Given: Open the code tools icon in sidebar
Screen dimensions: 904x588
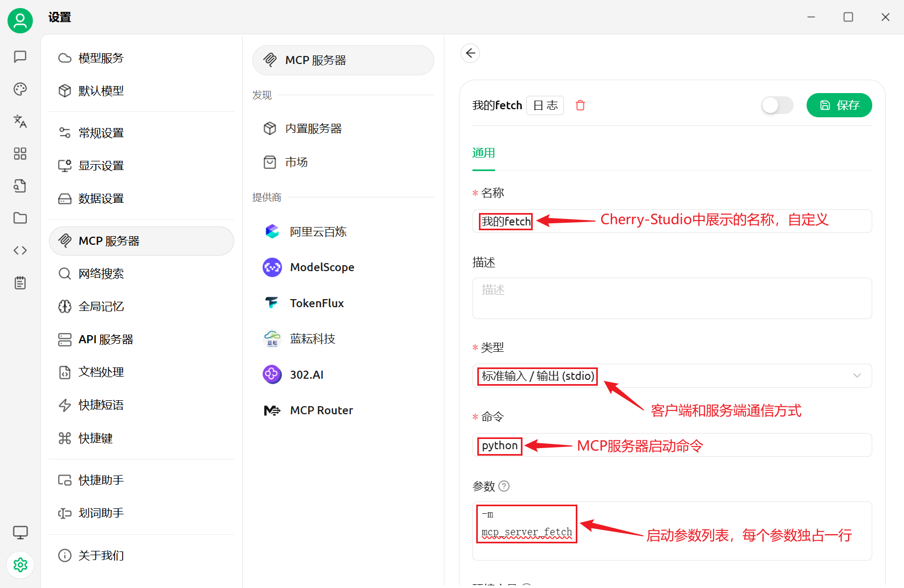Looking at the screenshot, I should click(x=20, y=250).
